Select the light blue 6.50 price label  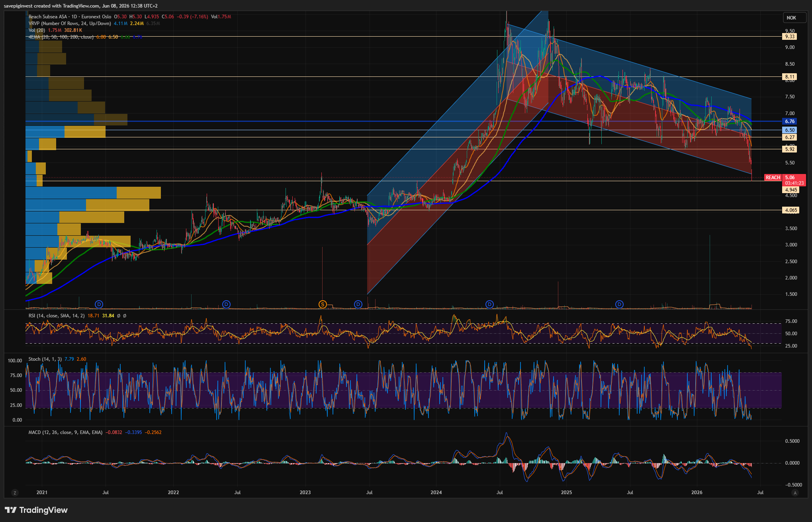click(790, 130)
